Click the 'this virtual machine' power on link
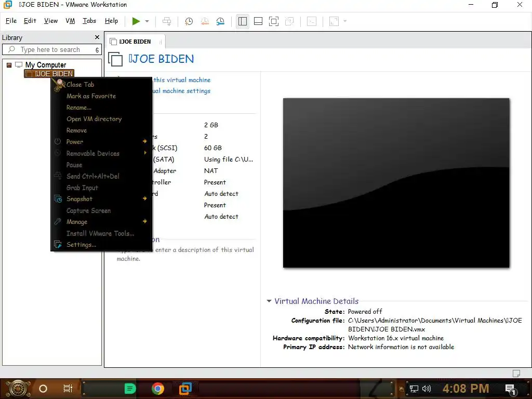This screenshot has width=532, height=399. coord(182,80)
